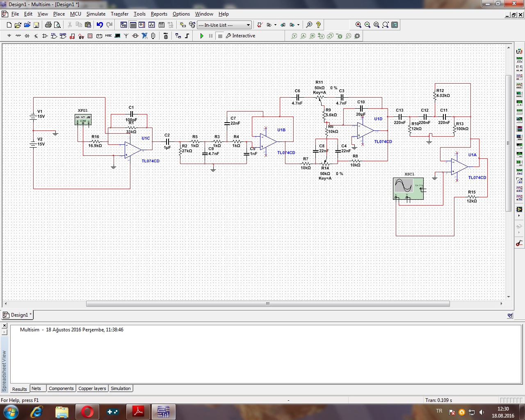Screen dimensions: 525x420
Task: Place a ground source component icon
Action: coord(9,36)
